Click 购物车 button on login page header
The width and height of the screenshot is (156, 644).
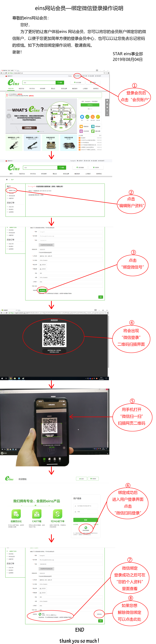(x=93, y=479)
